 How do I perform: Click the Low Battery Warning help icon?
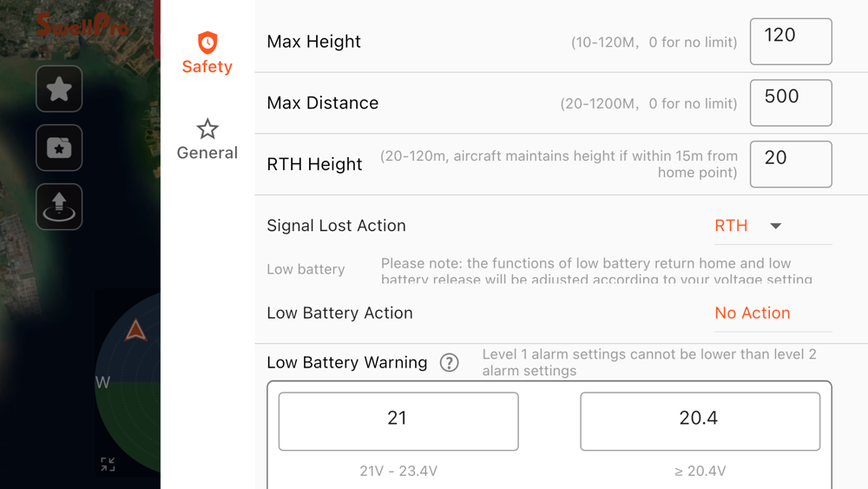pos(449,363)
